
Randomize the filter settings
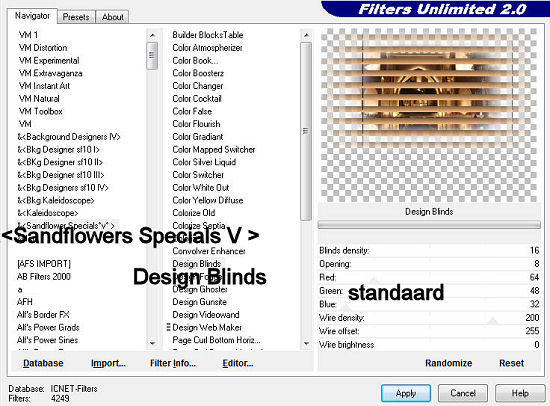(x=449, y=363)
